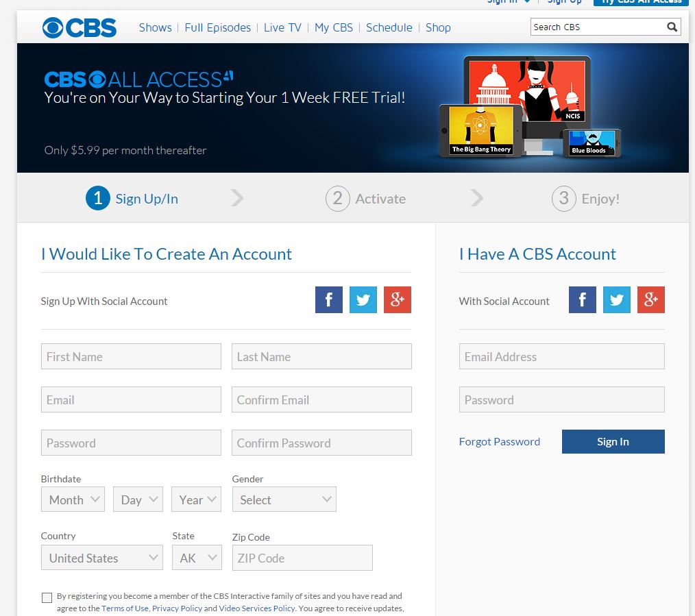Viewport: 695px width, 616px height.
Task: Click the CBS All Access banner logo
Action: coord(138,79)
